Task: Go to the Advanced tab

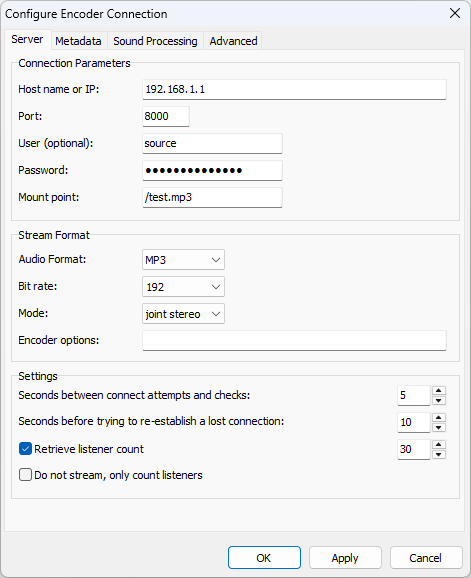Action: coord(233,41)
